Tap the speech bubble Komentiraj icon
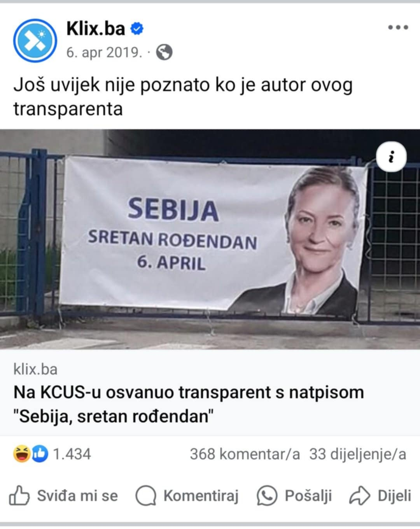 pyautogui.click(x=146, y=496)
